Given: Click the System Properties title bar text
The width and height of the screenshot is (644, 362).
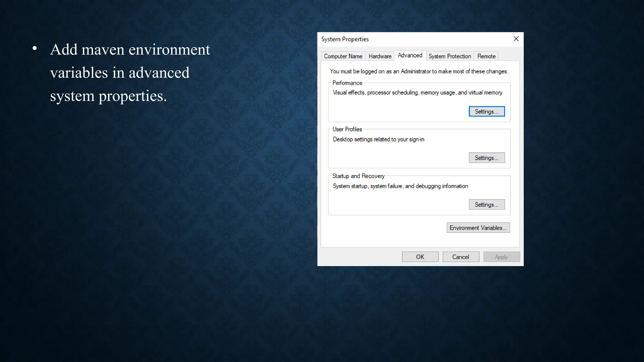Looking at the screenshot, I should pos(345,39).
